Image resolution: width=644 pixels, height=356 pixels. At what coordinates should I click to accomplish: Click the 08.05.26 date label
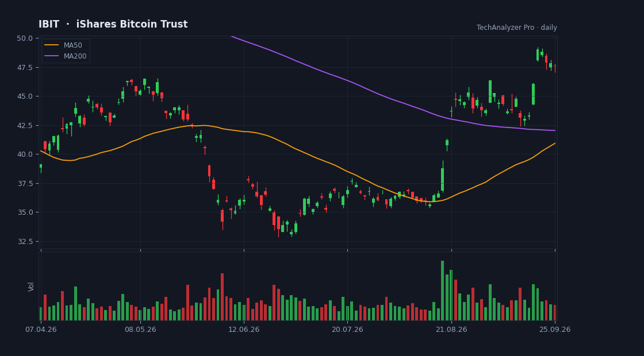click(140, 330)
